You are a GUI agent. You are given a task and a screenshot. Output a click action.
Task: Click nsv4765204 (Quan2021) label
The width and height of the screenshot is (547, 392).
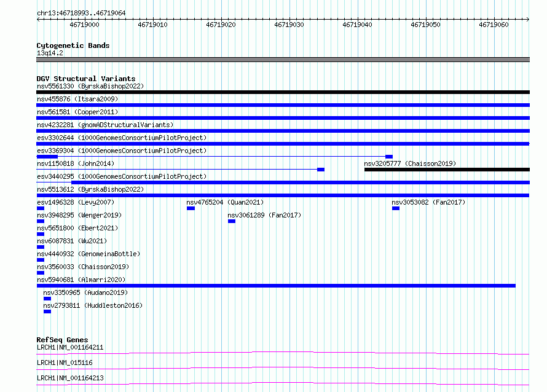tap(225, 202)
